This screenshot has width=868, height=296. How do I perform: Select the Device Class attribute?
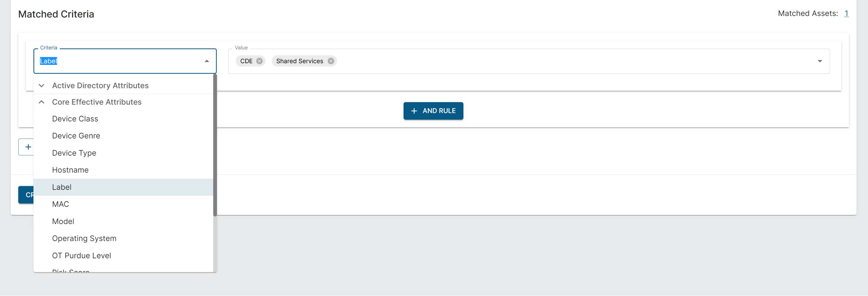click(x=75, y=119)
